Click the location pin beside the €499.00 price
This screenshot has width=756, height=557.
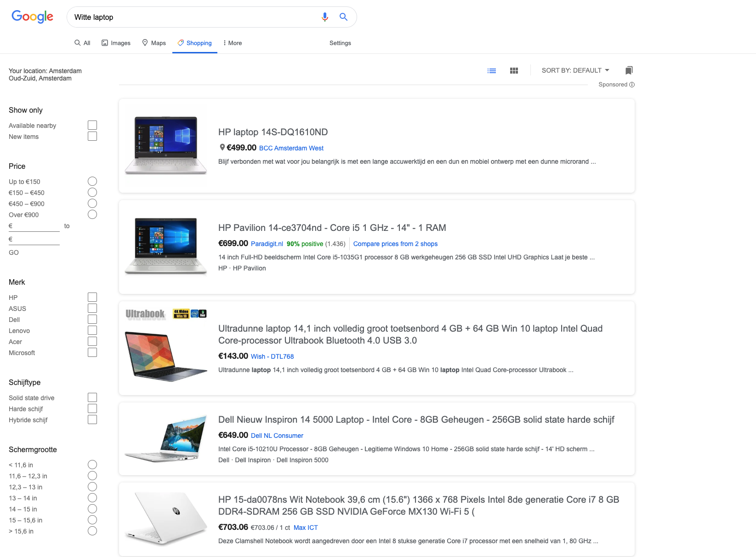tap(222, 148)
